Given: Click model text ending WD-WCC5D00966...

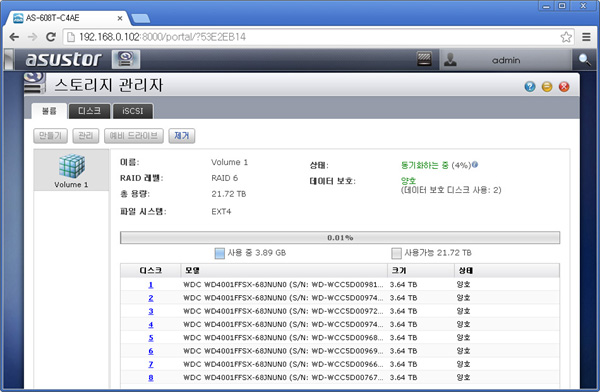Looking at the screenshot, I should point(283,364).
